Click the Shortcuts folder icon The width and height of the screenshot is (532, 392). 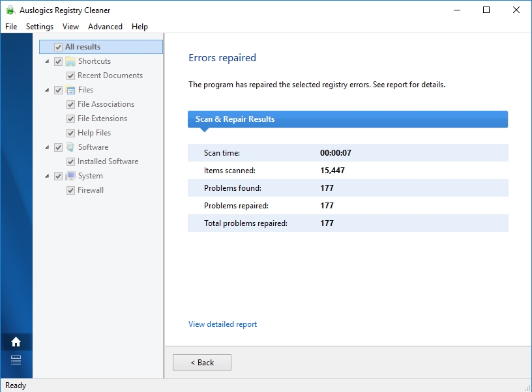(x=70, y=61)
